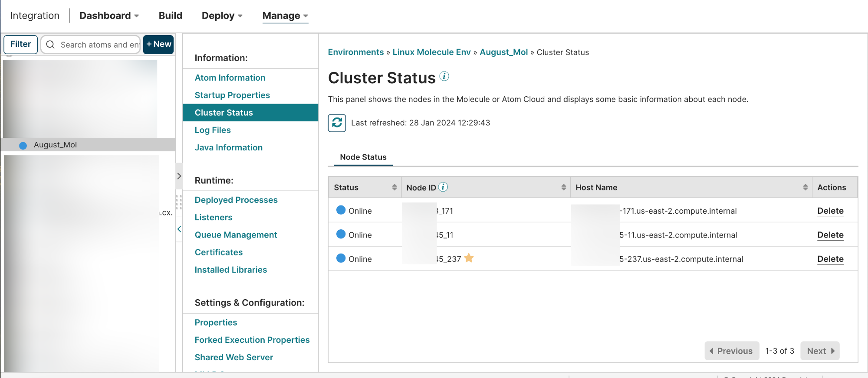
Task: Click the refresh cluster status icon
Action: click(337, 123)
